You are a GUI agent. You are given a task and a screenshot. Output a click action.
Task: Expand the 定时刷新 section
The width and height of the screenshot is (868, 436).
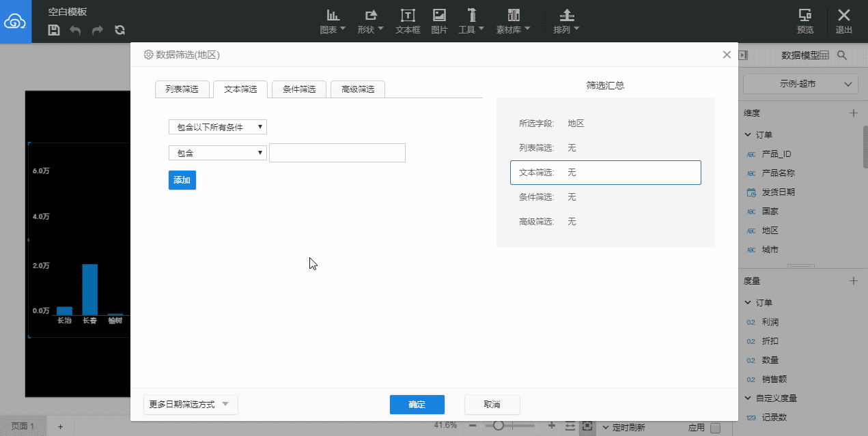point(606,428)
